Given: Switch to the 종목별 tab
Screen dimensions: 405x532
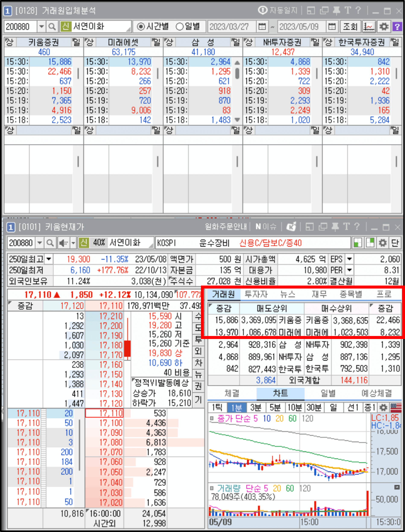Looking at the screenshot, I should (x=351, y=294).
